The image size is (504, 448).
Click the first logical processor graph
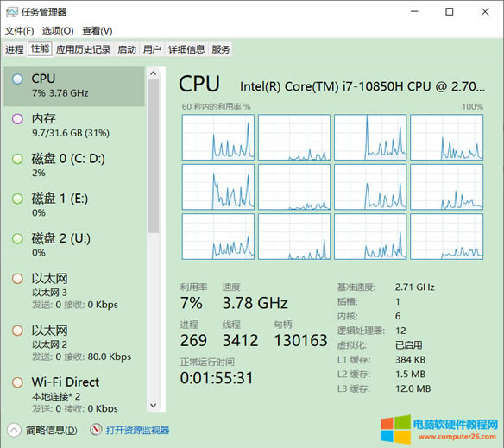coord(218,137)
